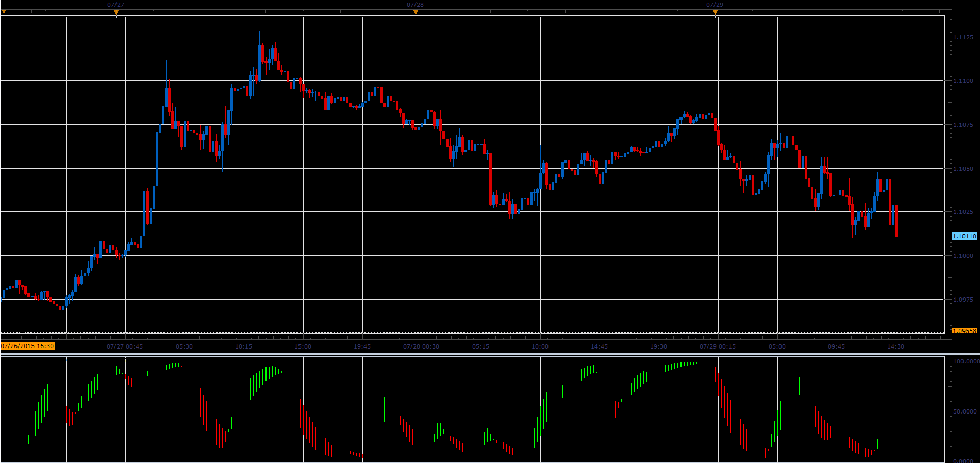The height and width of the screenshot is (463, 980).
Task: Click the 50.0000 indicator scale label
Action: (x=965, y=411)
